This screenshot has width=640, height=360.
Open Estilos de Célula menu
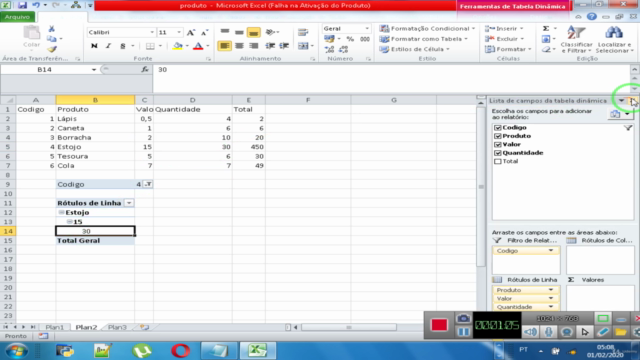pyautogui.click(x=414, y=49)
